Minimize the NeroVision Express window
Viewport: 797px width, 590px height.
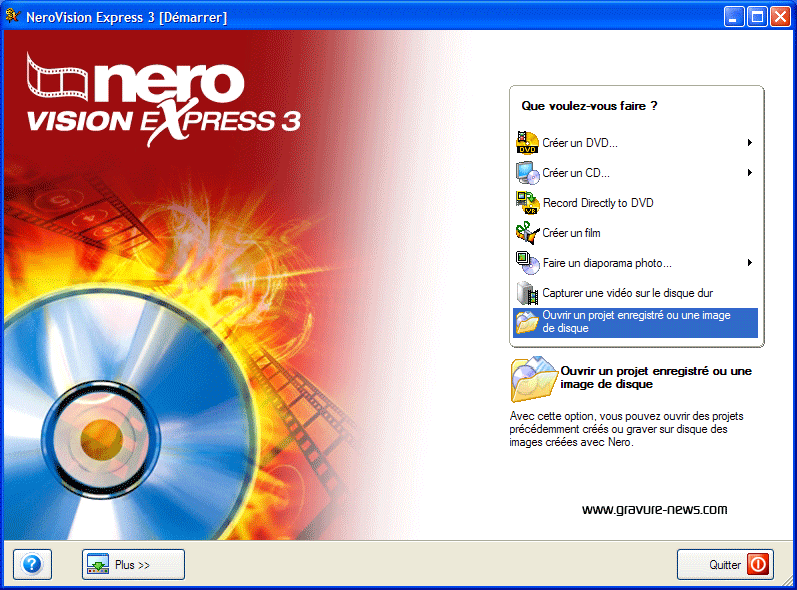[x=733, y=17]
